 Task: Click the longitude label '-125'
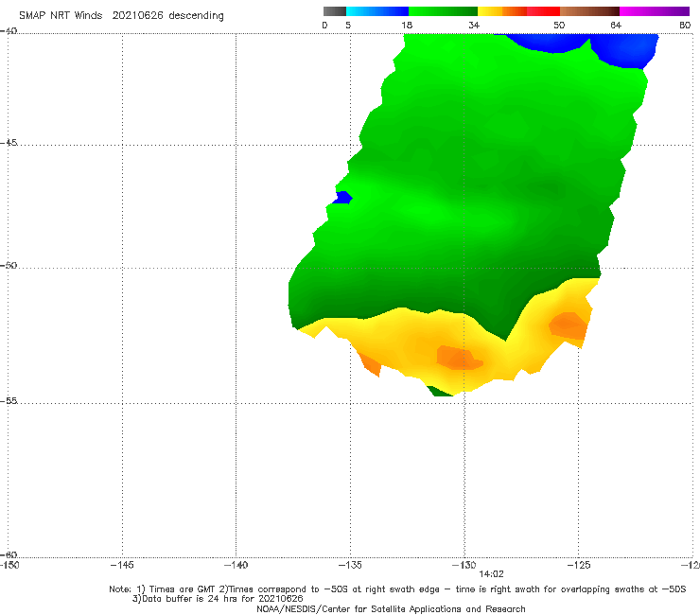[x=578, y=565]
